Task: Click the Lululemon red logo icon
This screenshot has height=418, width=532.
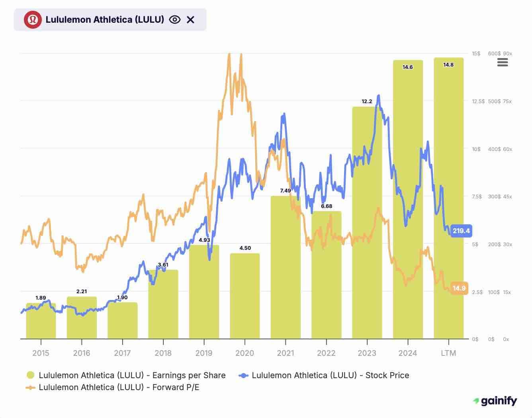Action: (x=33, y=20)
